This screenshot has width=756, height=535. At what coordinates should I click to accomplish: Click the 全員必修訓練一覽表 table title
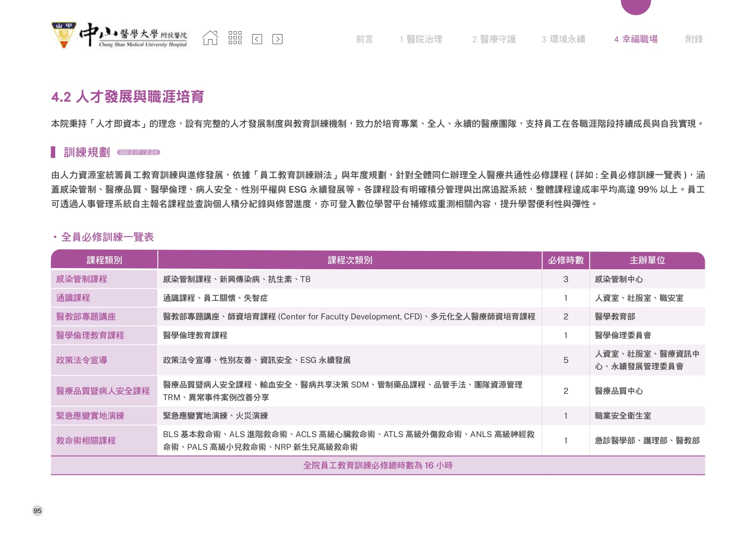[107, 237]
